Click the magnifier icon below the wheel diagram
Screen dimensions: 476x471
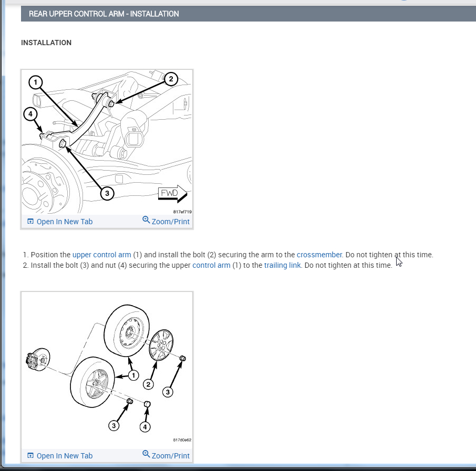[x=146, y=453]
